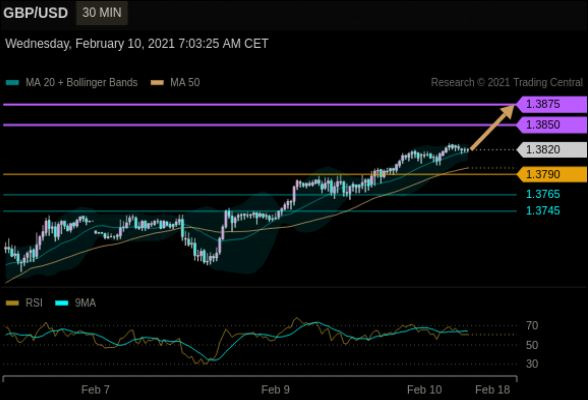Select the 1.3790 pivot price tag
Image resolution: width=588 pixels, height=400 pixels.
551,174
